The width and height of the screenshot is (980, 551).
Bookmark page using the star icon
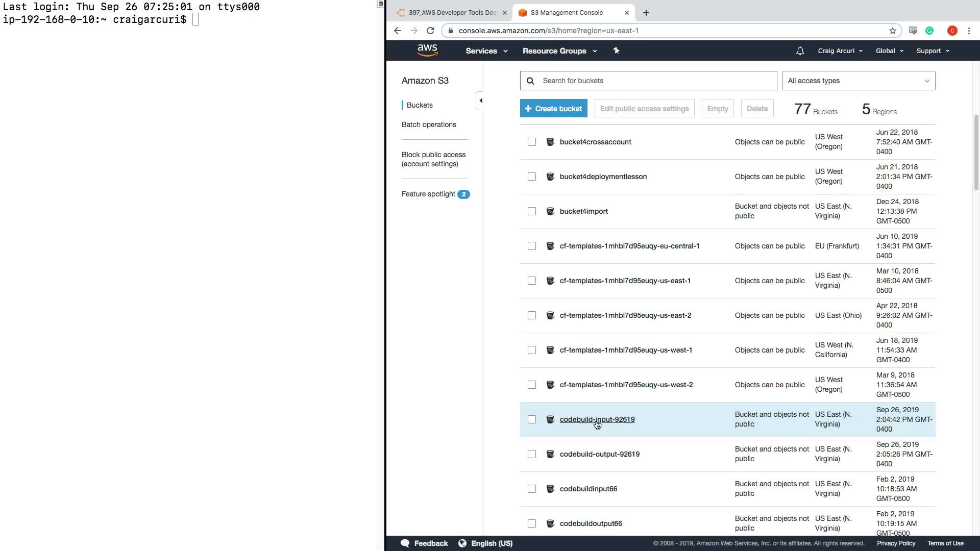point(893,31)
